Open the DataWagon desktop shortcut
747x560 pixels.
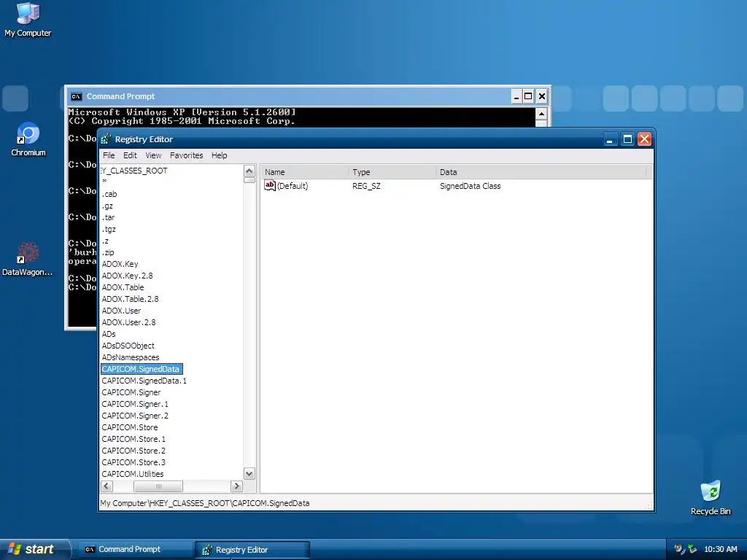[x=27, y=260]
